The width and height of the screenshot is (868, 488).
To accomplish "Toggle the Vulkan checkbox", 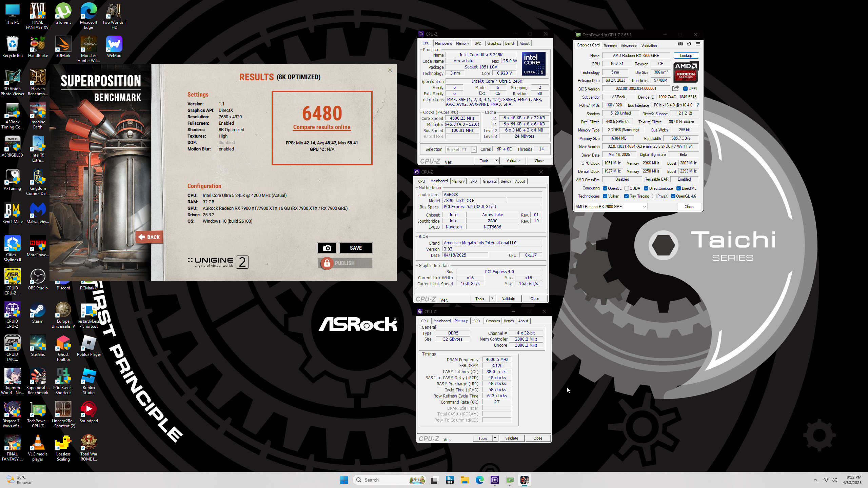I will [x=605, y=196].
